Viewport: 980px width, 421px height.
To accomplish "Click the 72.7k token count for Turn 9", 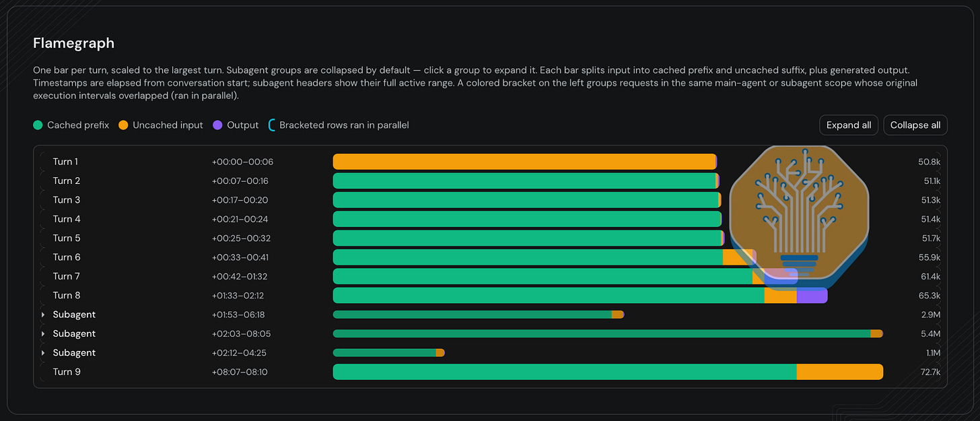I will (x=931, y=372).
